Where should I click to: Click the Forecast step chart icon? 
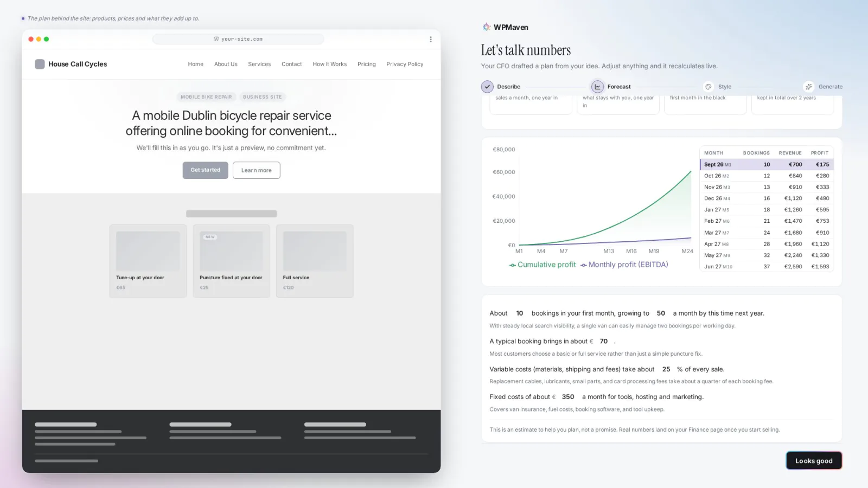point(597,87)
